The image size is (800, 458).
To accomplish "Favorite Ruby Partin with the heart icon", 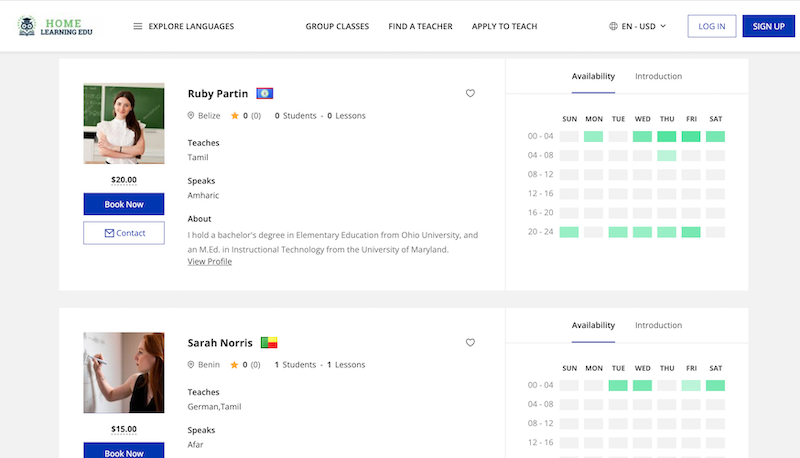I will (470, 93).
